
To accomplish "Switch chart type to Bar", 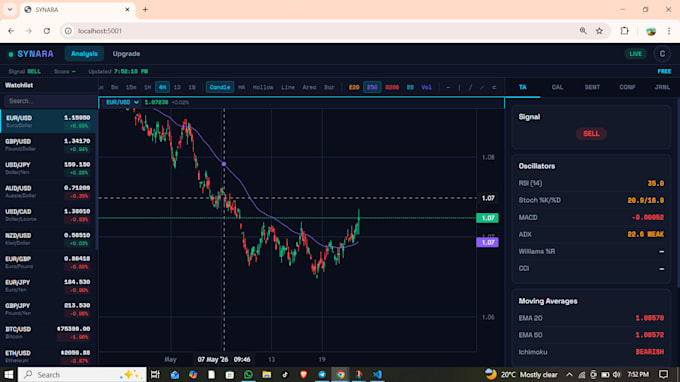I will pos(329,87).
